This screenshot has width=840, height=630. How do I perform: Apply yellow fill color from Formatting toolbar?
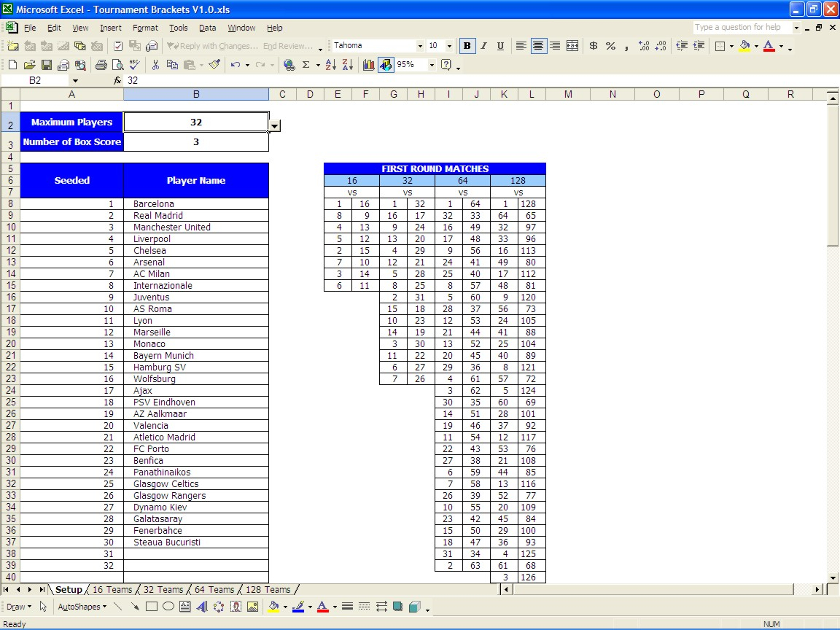click(744, 46)
